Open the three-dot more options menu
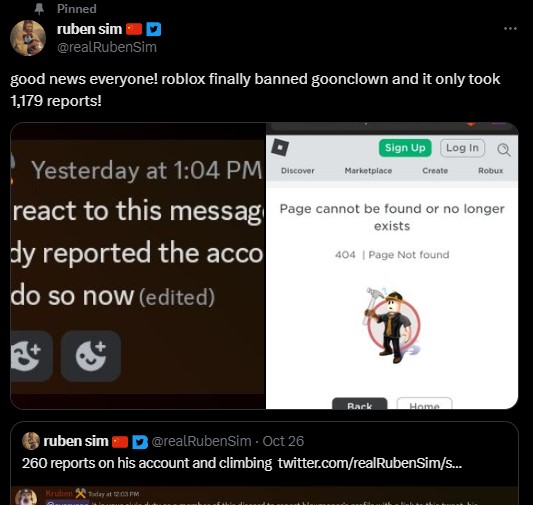This screenshot has height=505, width=533. click(510, 29)
